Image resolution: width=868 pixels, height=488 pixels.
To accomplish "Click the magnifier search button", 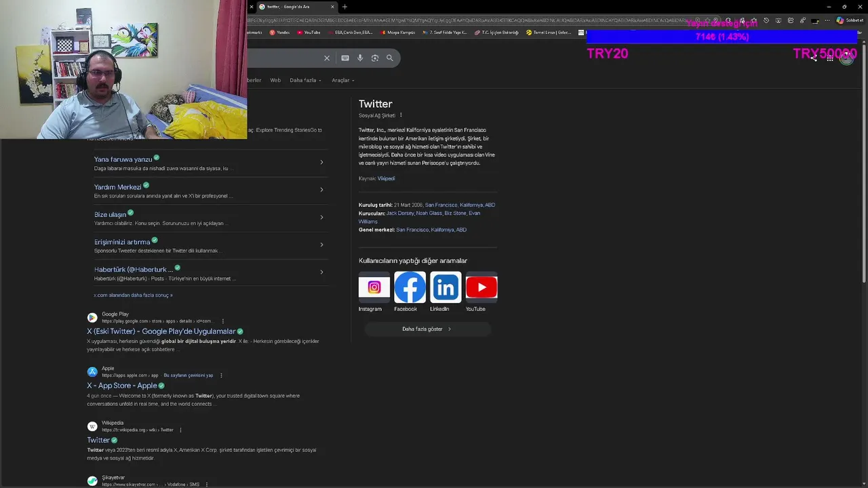I will 390,58.
